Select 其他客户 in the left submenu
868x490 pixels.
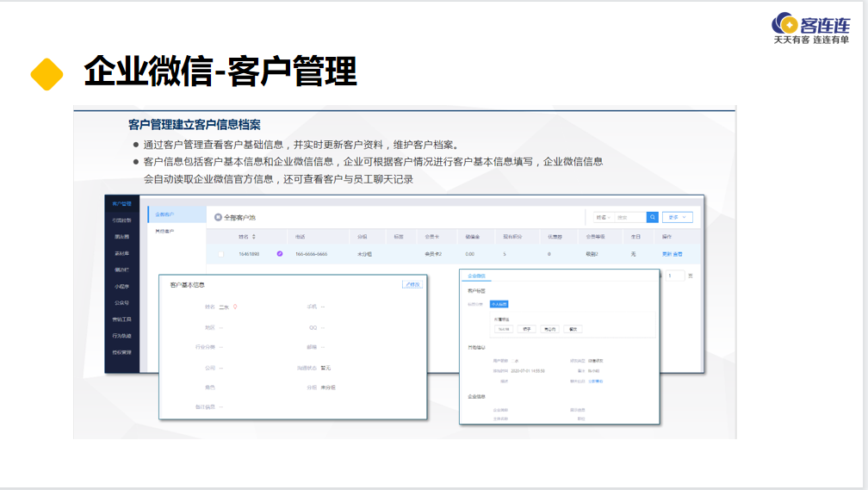[x=164, y=231]
